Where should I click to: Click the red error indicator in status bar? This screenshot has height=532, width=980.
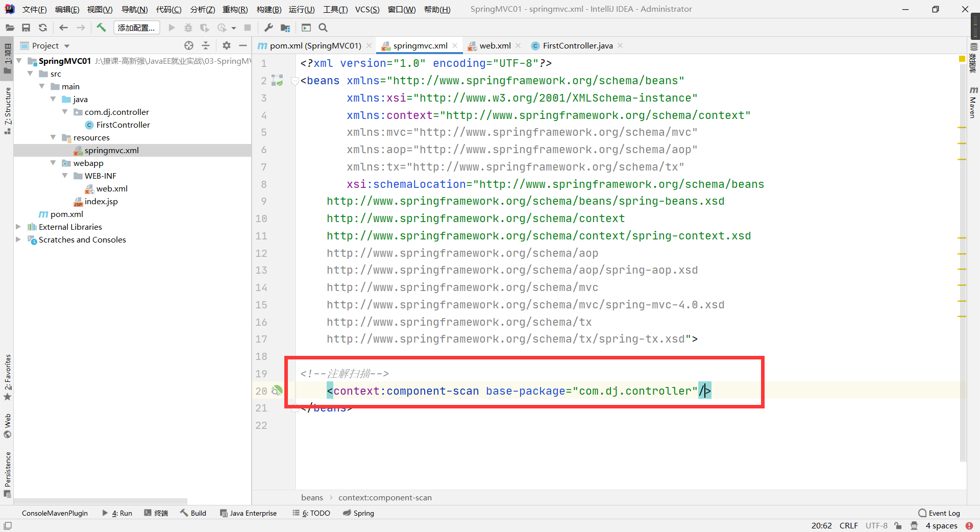point(969,525)
